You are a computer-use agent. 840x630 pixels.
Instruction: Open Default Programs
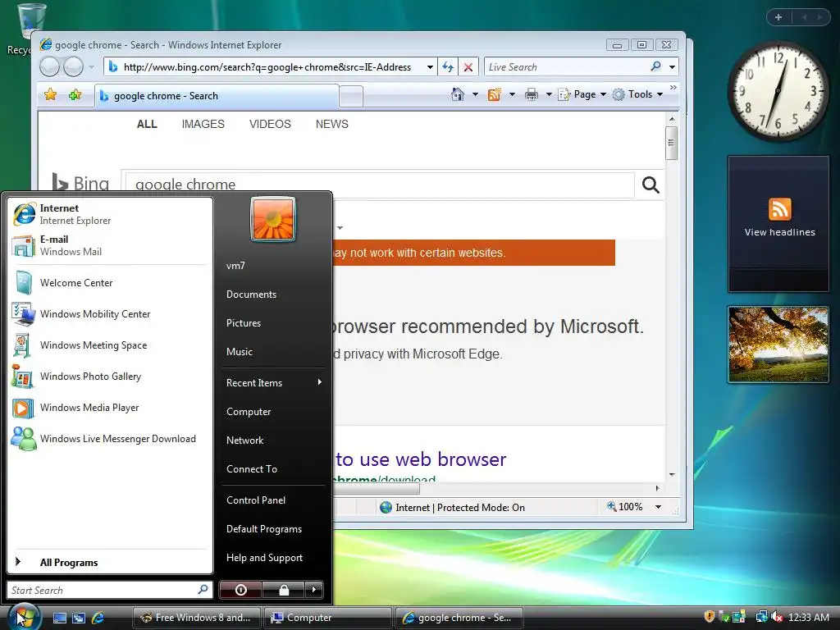click(273, 529)
